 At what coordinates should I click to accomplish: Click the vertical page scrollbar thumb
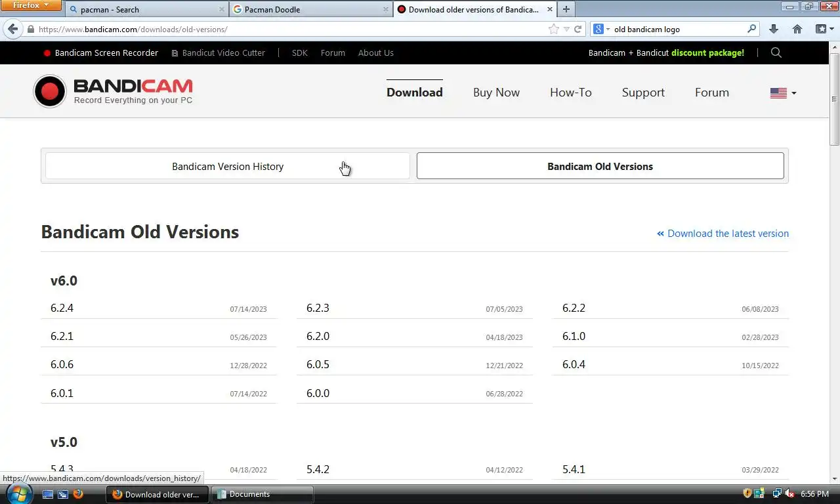point(834,98)
